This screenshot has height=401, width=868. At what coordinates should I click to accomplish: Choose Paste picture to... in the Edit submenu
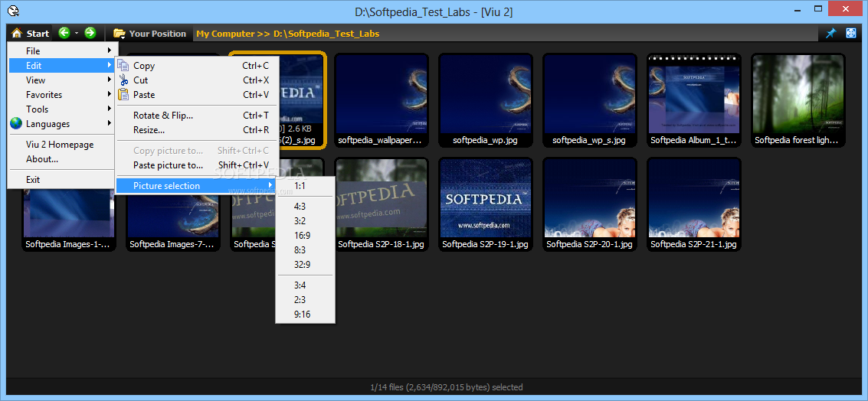(x=196, y=165)
